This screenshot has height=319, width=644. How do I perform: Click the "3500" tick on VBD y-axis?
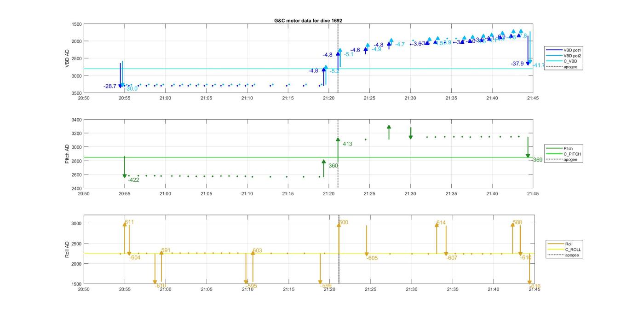click(x=76, y=93)
